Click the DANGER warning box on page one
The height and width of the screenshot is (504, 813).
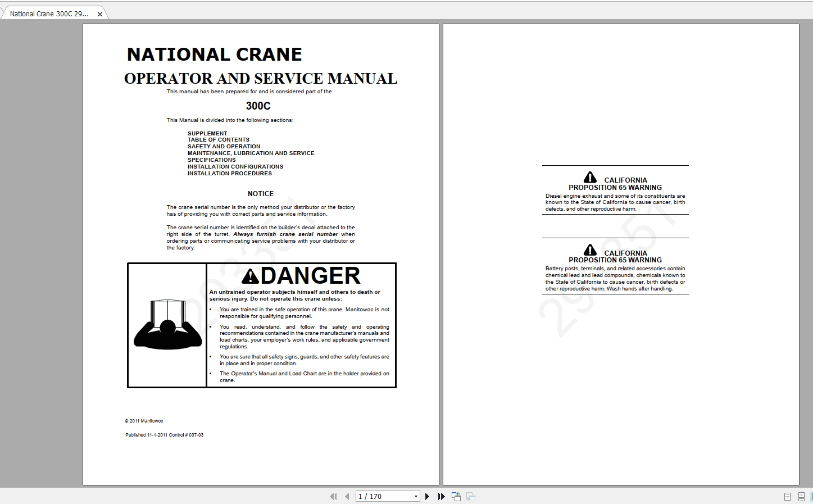[x=261, y=325]
